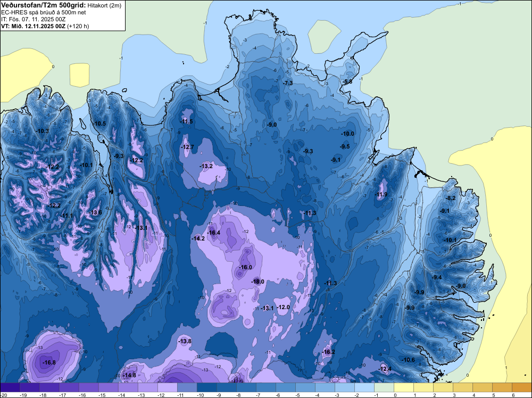
Task: Click the legend swatch between -20 and -19
Action: (x=10, y=387)
